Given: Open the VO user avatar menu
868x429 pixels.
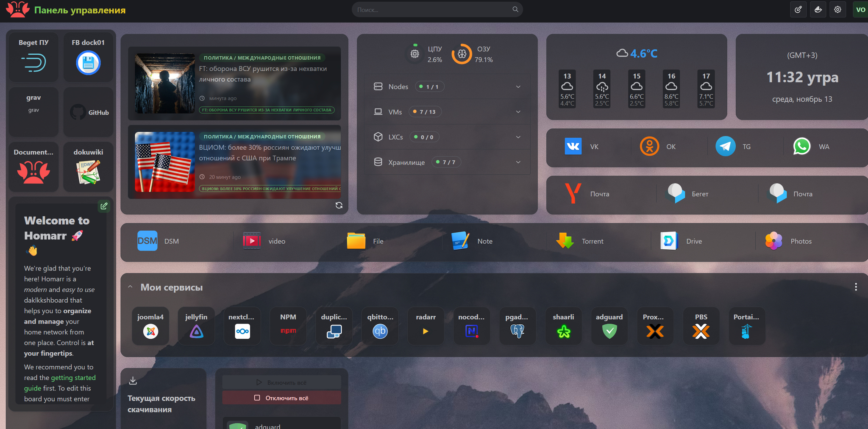Looking at the screenshot, I should (860, 9).
